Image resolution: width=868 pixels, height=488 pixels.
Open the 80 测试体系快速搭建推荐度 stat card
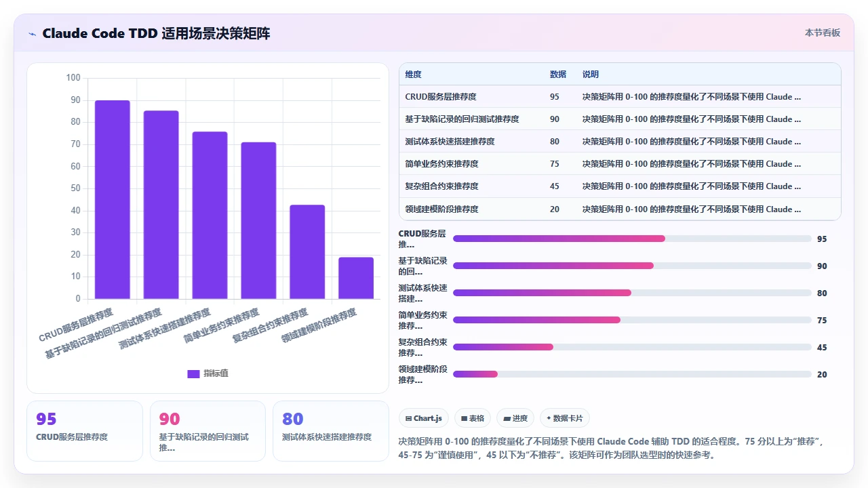point(331,431)
